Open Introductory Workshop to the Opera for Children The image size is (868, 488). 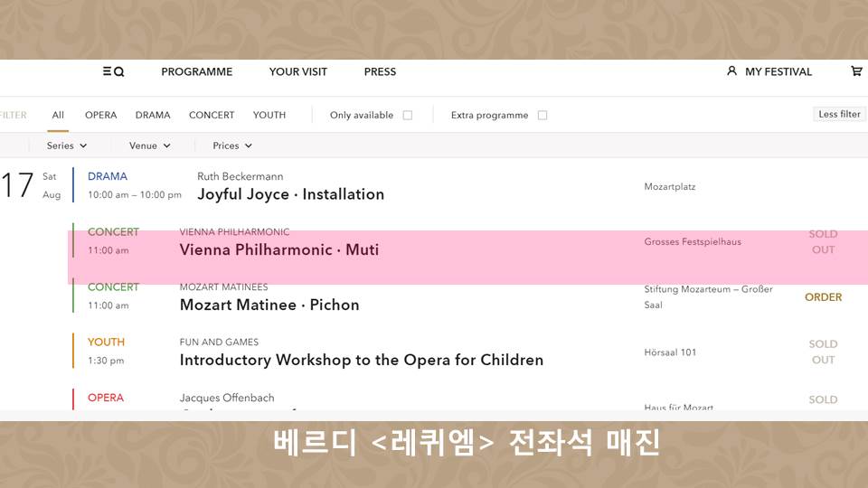click(x=362, y=361)
